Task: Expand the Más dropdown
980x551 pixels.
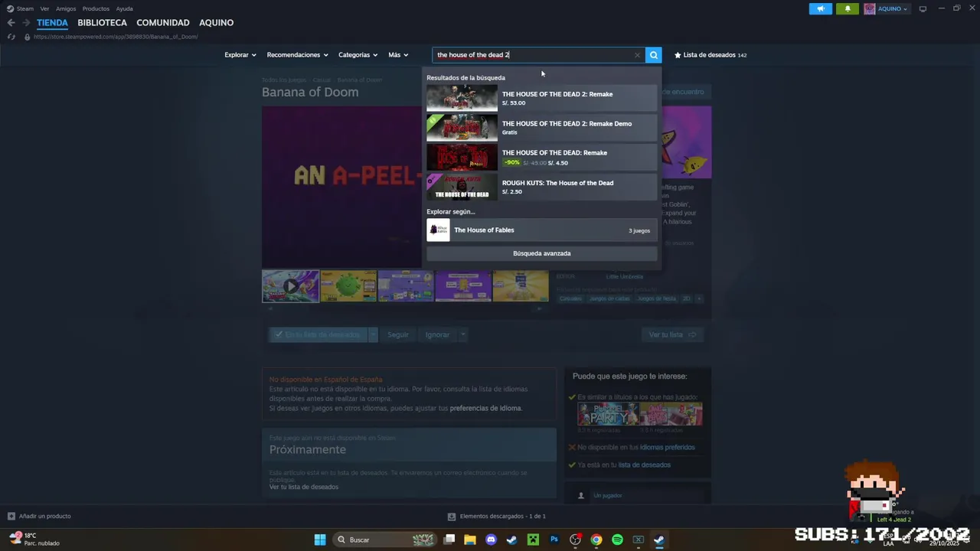Action: pos(398,55)
